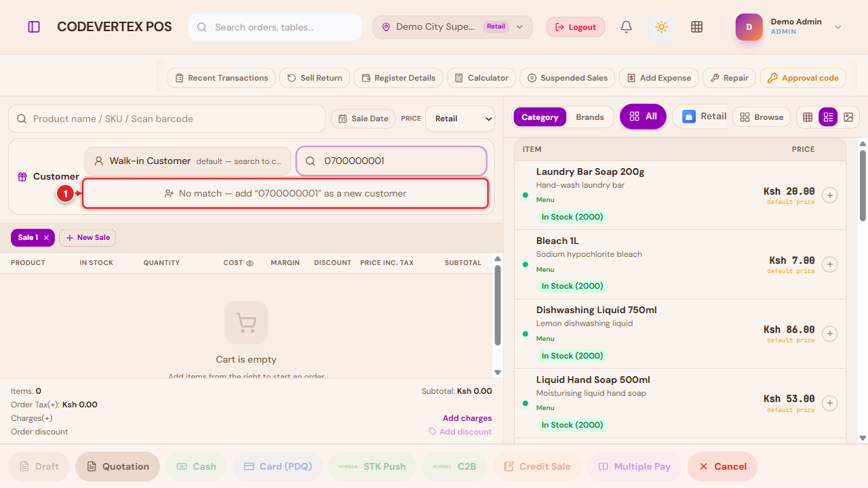Switch to image view icon
This screenshot has width=868, height=488.
pyautogui.click(x=848, y=117)
